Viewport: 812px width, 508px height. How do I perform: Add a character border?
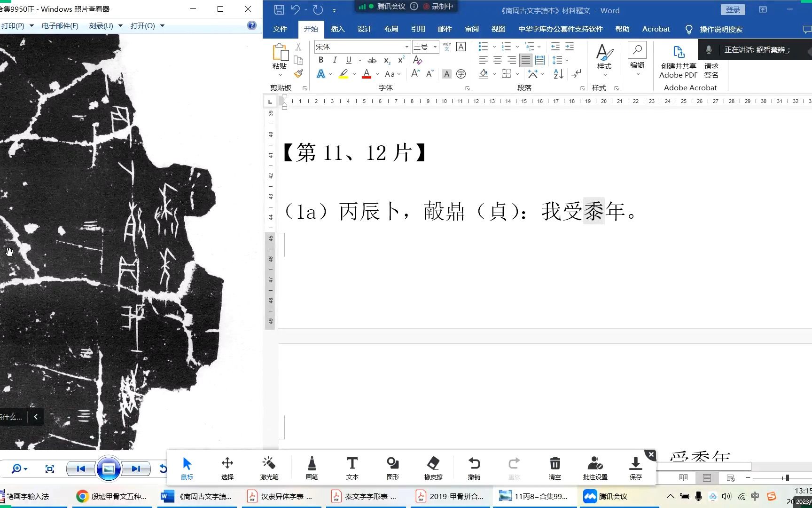tap(461, 47)
